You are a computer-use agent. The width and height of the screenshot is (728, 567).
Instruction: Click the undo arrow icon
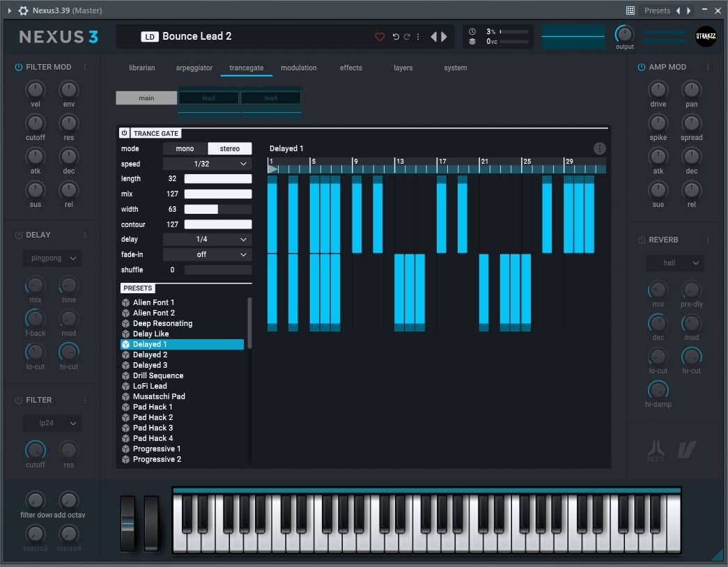[x=396, y=37]
